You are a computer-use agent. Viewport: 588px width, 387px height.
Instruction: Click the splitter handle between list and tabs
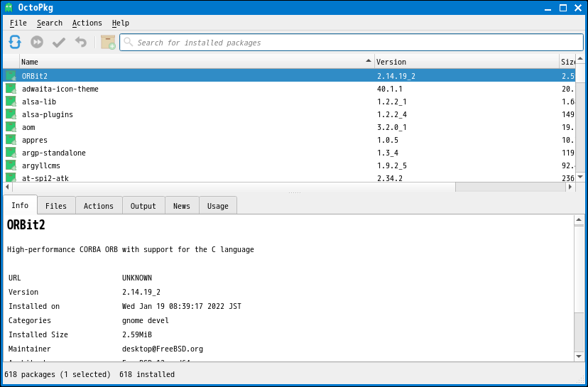pyautogui.click(x=295, y=192)
